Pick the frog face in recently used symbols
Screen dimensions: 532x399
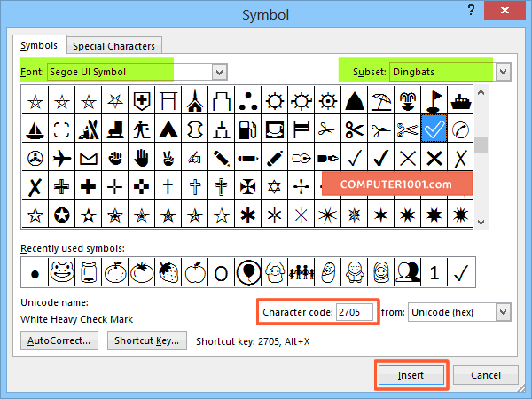[x=62, y=271]
